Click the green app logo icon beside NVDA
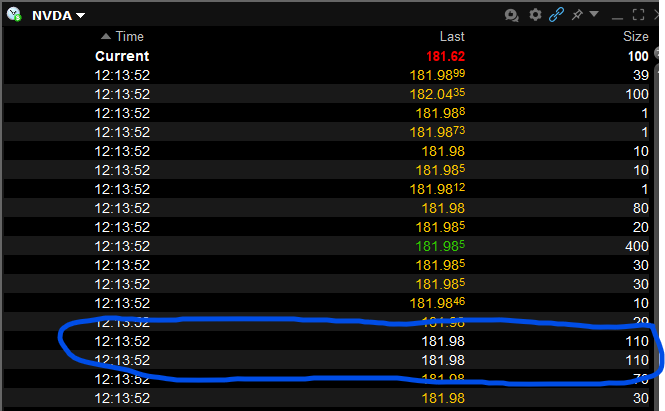Screen dimensions: 665x411 [12, 14]
